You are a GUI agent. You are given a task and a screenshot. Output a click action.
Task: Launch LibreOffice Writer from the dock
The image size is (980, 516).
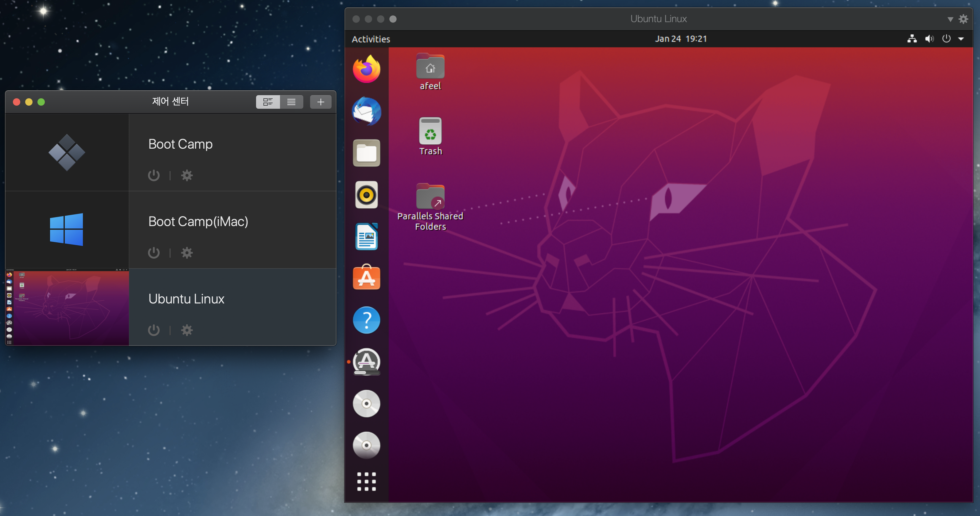(366, 237)
